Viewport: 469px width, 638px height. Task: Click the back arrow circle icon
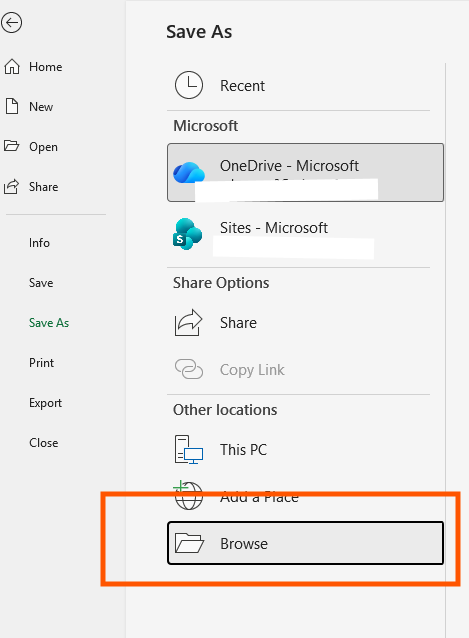[x=11, y=22]
